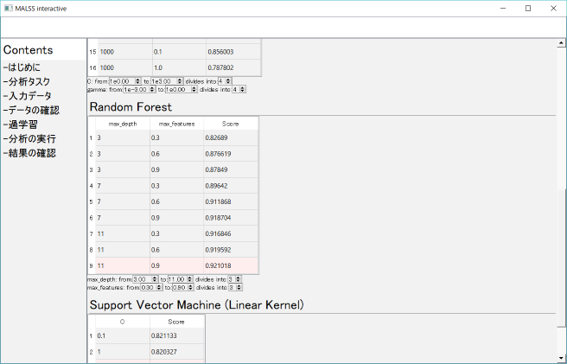Adjust the gamma 'divides into' stepper
Image resolution: width=567 pixels, height=364 pixels.
(242, 89)
